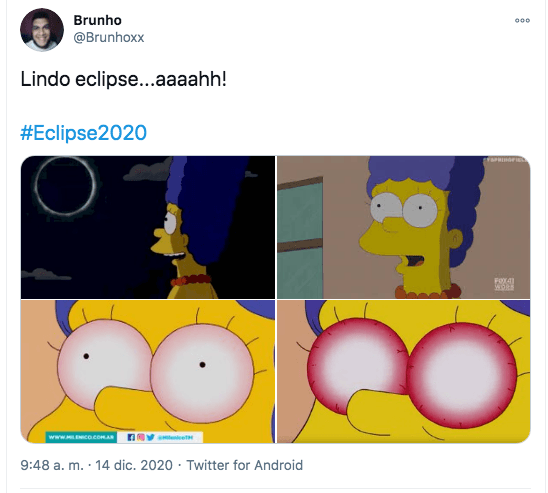548x493 pixels.
Task: Click the Twitter for Android source link
Action: tap(245, 465)
